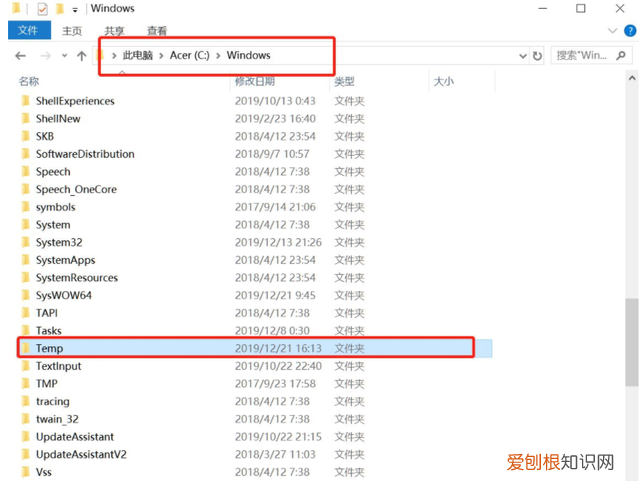
Task: Expand chevron between 此电脑 and Acer (C:)
Action: click(x=161, y=56)
